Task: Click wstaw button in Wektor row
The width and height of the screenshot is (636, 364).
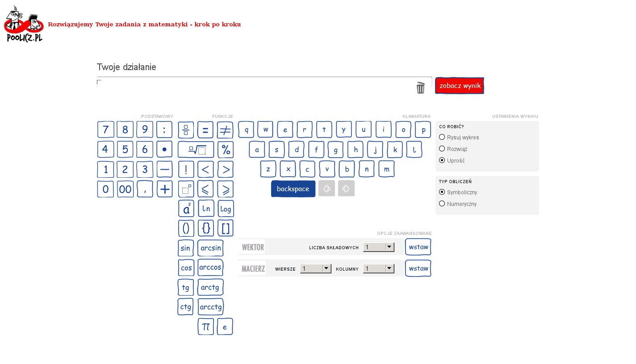Action: pyautogui.click(x=418, y=247)
